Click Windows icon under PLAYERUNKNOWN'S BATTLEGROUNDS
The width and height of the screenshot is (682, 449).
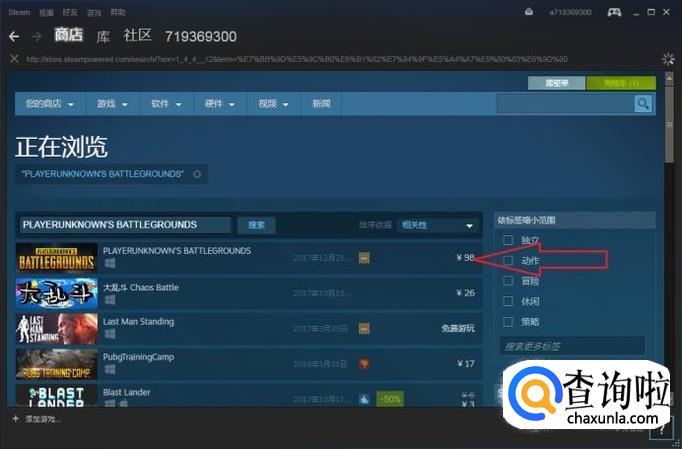click(110, 263)
